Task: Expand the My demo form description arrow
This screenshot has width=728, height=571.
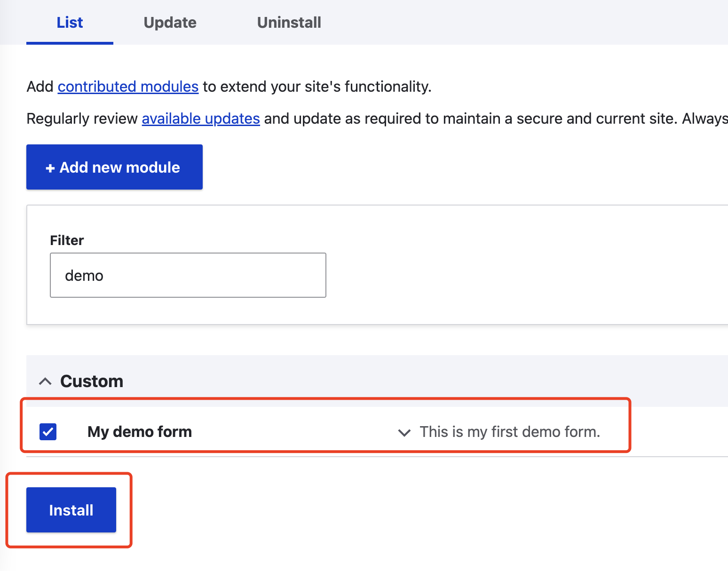Action: coord(404,432)
